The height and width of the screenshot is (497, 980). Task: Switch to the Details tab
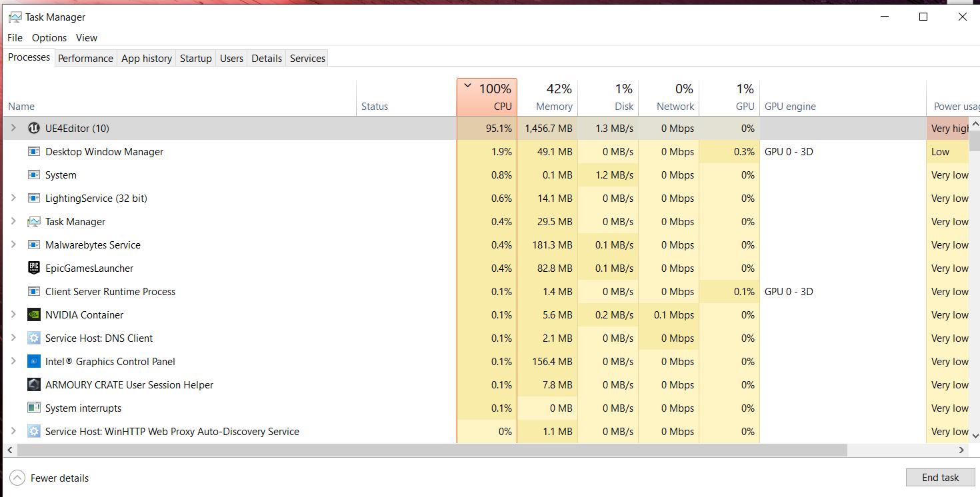point(267,58)
